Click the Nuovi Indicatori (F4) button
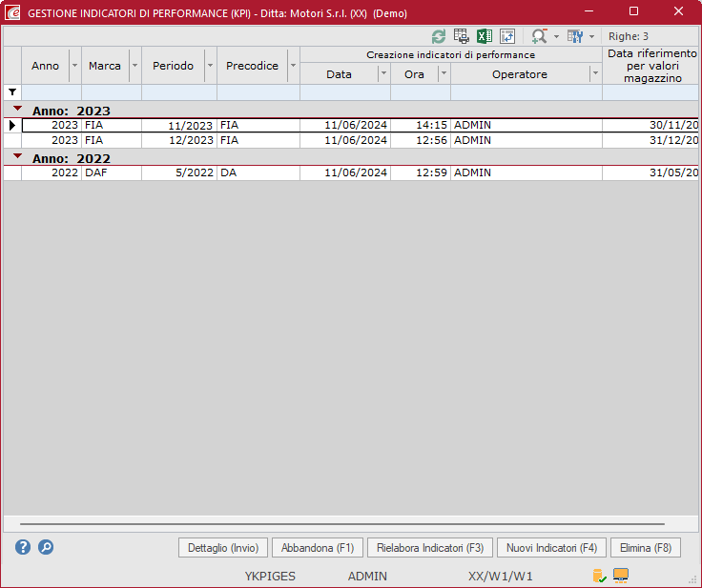The height and width of the screenshot is (588, 702). 551,548
